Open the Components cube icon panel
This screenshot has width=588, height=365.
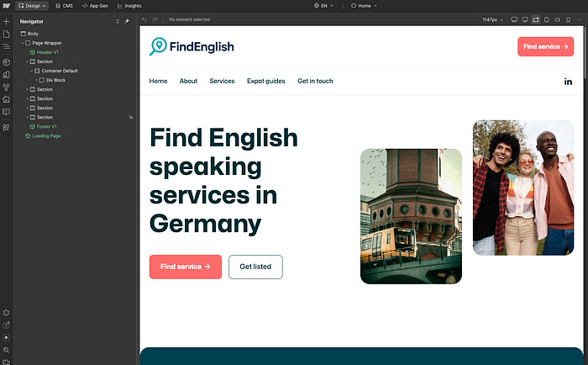click(6, 62)
